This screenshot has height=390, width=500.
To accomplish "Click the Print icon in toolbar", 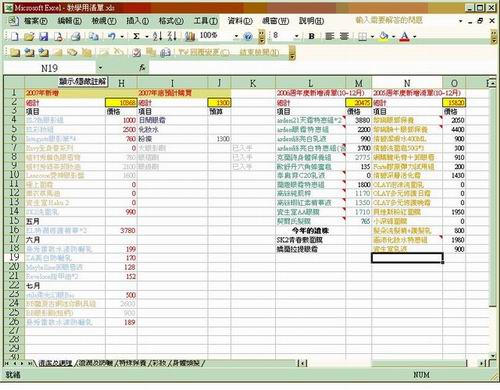I will [76, 36].
